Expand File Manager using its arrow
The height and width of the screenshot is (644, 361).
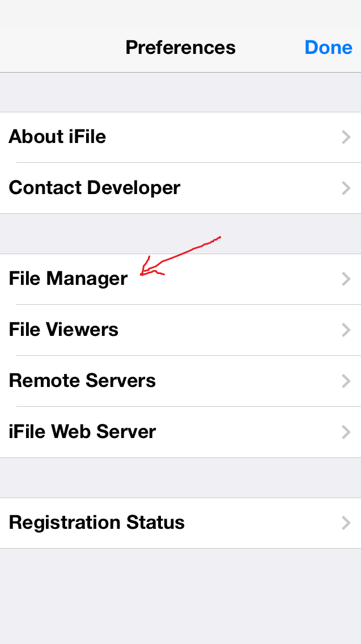pyautogui.click(x=346, y=279)
